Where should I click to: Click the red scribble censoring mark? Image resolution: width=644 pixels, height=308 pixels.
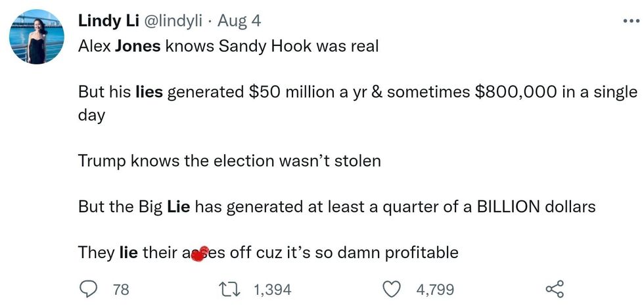(200, 253)
